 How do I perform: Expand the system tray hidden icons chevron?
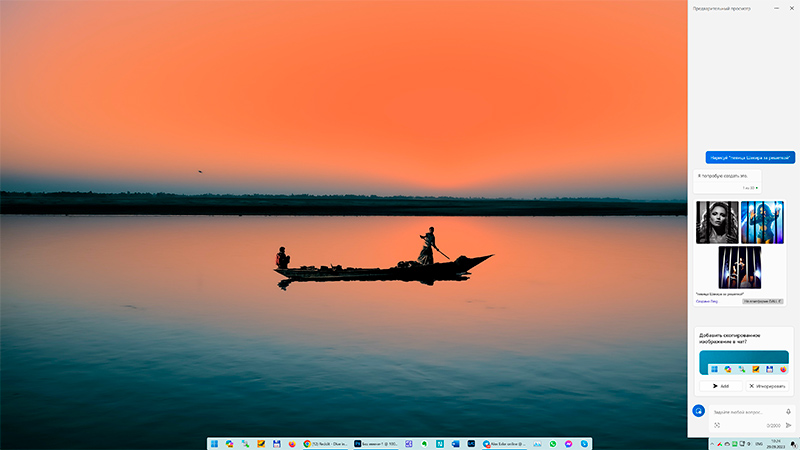[x=712, y=443]
